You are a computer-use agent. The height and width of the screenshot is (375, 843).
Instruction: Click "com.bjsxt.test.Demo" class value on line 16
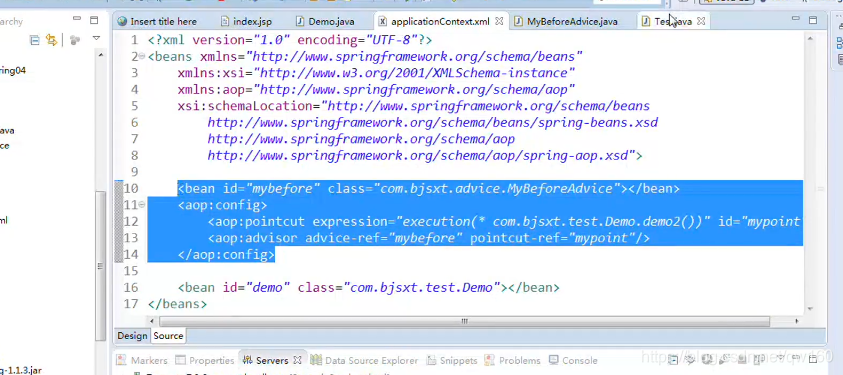(x=422, y=288)
